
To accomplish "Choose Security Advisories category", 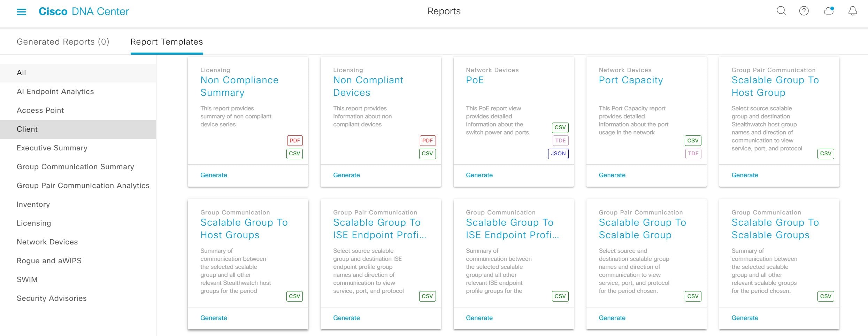I will (x=52, y=298).
